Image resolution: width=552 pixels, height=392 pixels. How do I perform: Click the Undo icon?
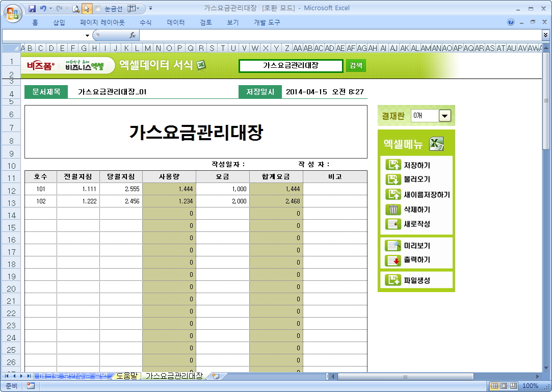click(43, 9)
